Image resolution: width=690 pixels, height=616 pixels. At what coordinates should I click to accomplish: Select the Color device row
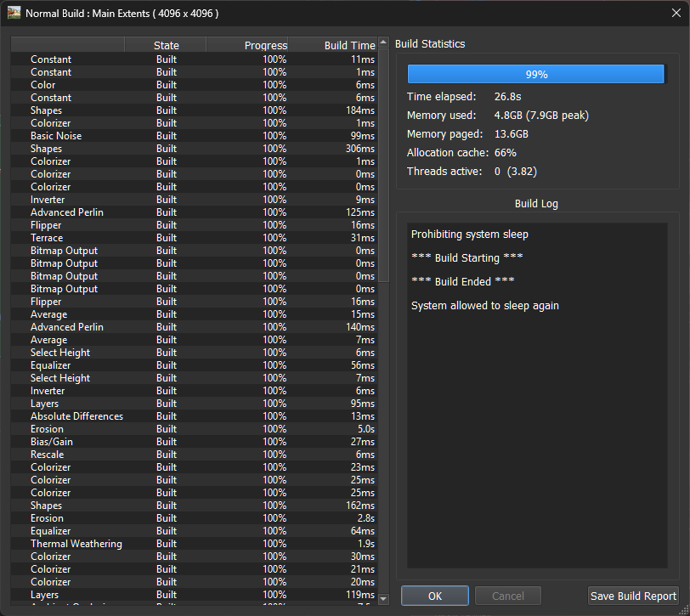tap(194, 85)
